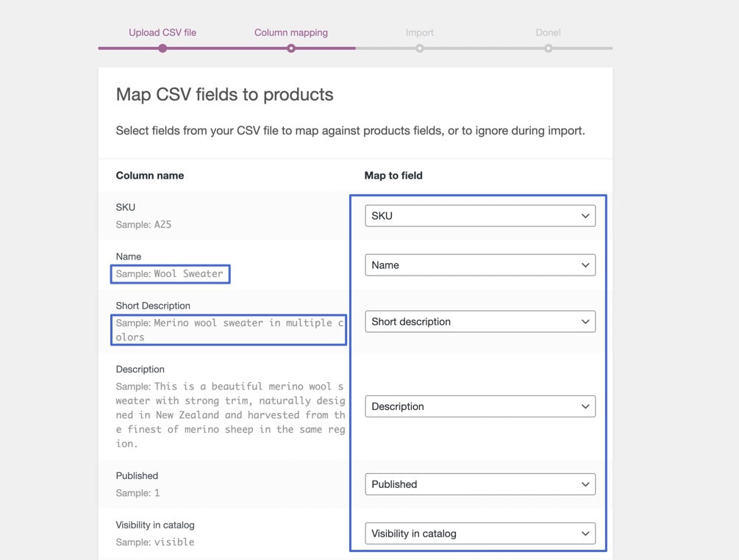
Task: Select the Import step label
Action: click(420, 32)
